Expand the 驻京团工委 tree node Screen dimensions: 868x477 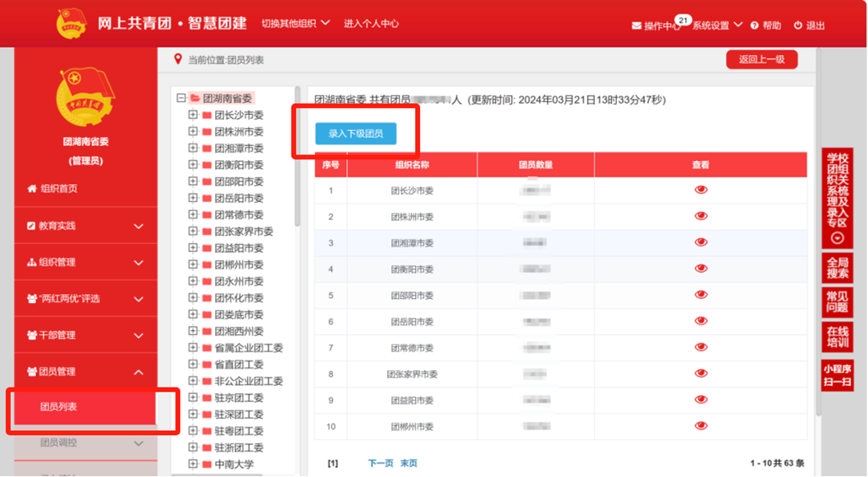coord(193,397)
